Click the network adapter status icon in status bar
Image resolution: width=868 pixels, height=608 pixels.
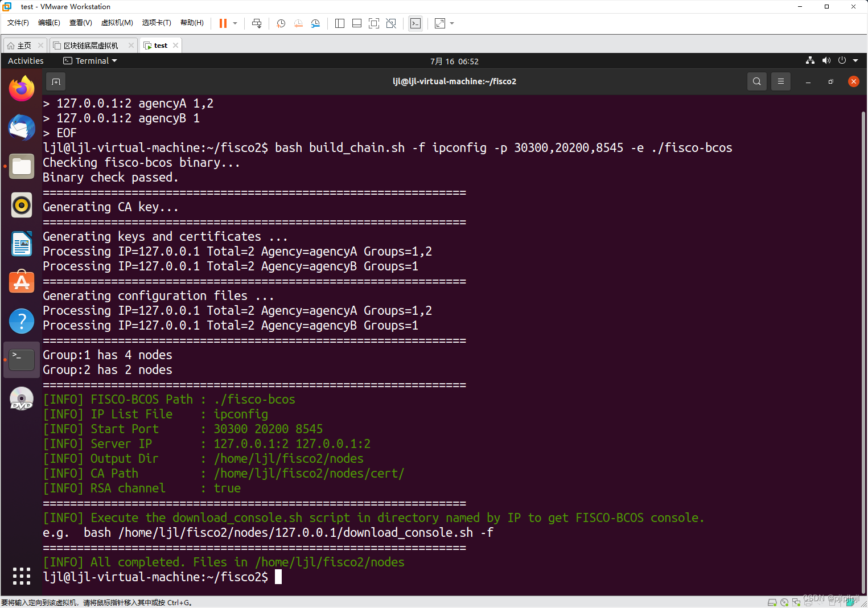tap(796, 602)
